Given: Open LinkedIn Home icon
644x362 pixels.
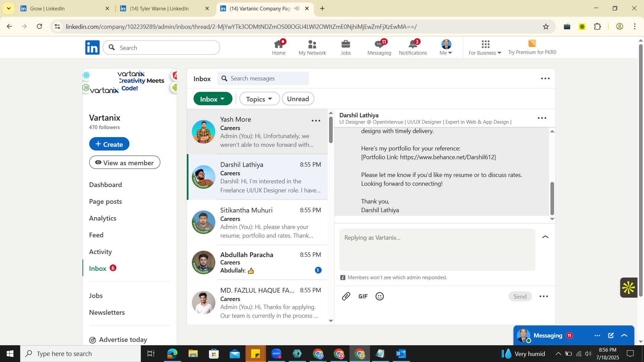Looking at the screenshot, I should pyautogui.click(x=279, y=47).
